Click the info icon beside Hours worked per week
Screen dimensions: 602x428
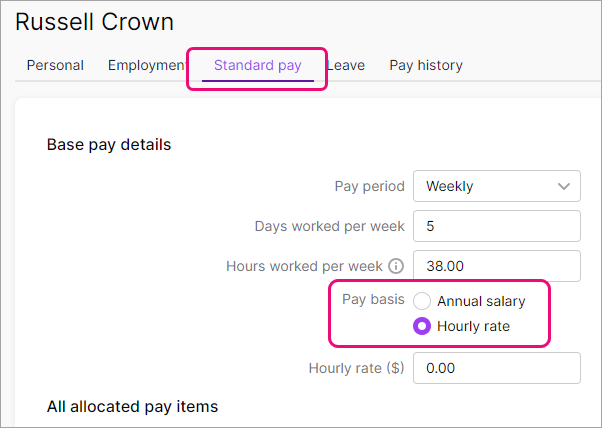[x=396, y=267]
